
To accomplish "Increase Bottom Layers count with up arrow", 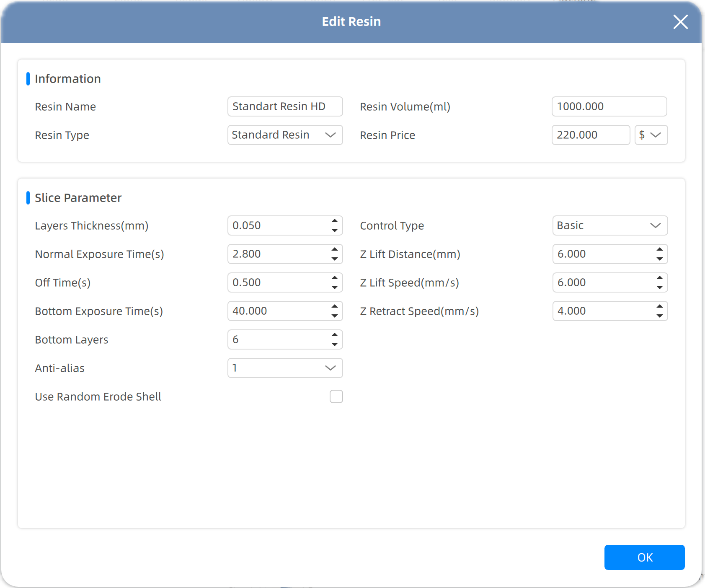I will (x=334, y=335).
